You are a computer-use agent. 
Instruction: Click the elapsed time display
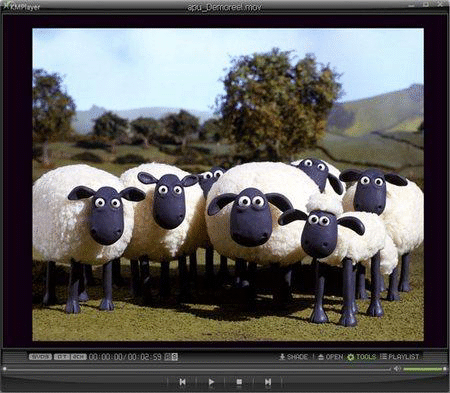tap(106, 357)
